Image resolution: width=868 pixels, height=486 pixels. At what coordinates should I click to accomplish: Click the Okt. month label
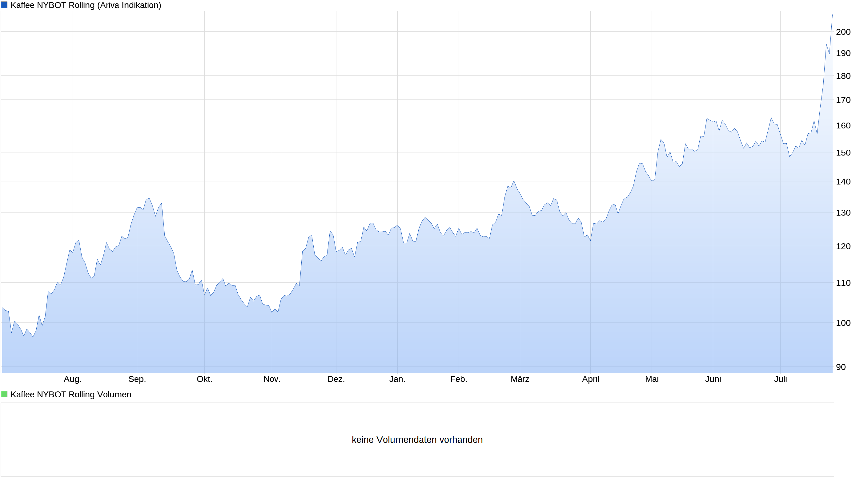[204, 379]
